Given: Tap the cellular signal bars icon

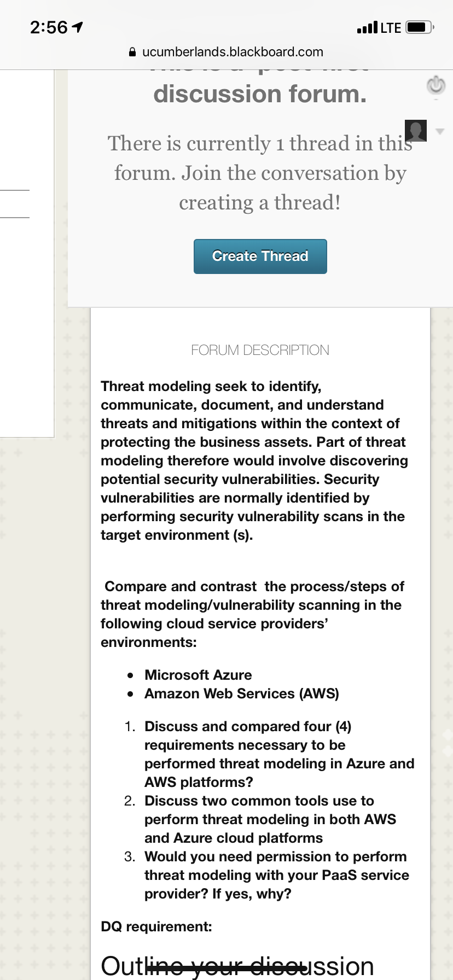Looking at the screenshot, I should [x=367, y=27].
